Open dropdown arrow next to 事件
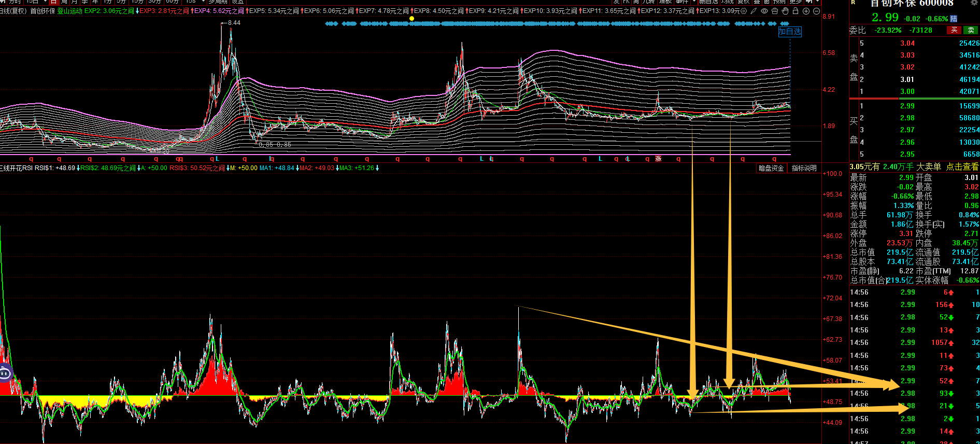Image resolution: width=980 pixels, height=444 pixels. coord(694,2)
